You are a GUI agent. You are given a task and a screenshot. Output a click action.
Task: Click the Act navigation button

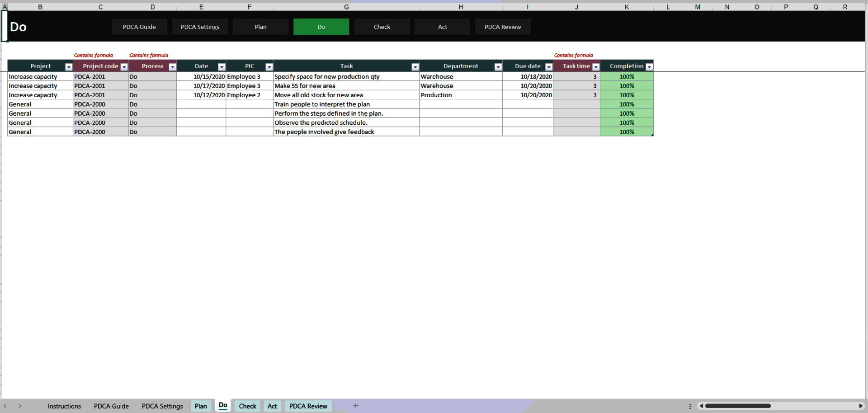coord(442,27)
